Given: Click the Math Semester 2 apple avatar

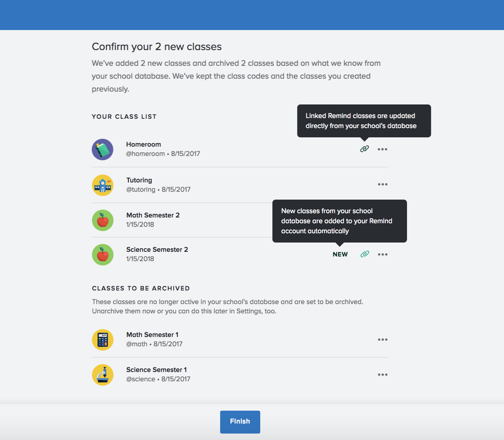Looking at the screenshot, I should pyautogui.click(x=103, y=220).
